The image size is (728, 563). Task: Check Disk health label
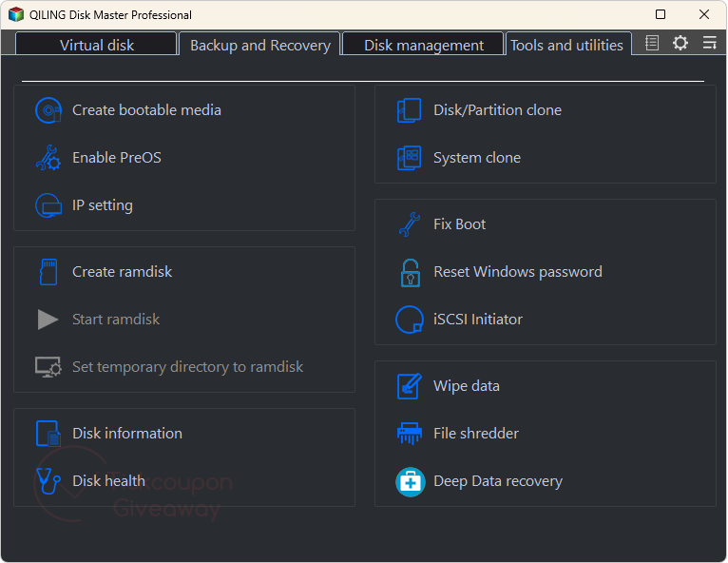pyautogui.click(x=108, y=481)
